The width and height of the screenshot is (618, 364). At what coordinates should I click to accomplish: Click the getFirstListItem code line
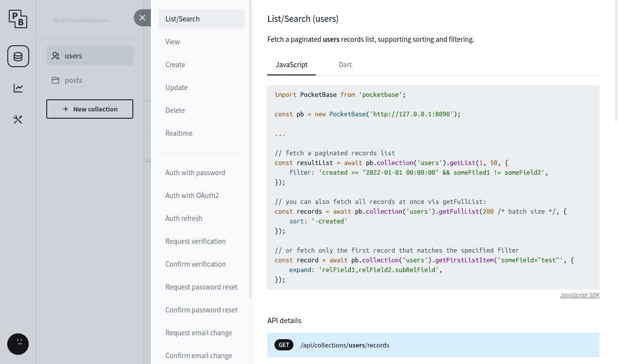pyautogui.click(x=424, y=260)
